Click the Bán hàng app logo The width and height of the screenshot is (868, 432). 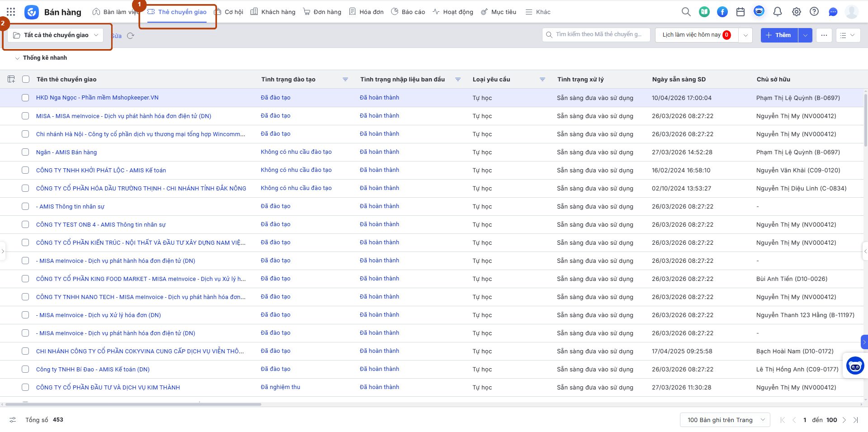(x=32, y=12)
